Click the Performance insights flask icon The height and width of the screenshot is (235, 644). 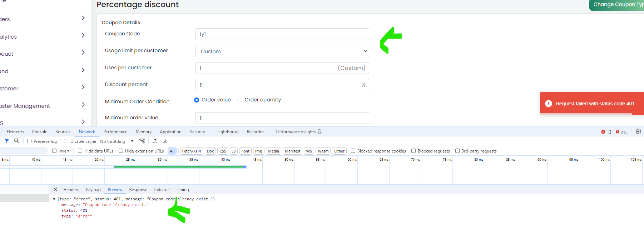[319, 131]
